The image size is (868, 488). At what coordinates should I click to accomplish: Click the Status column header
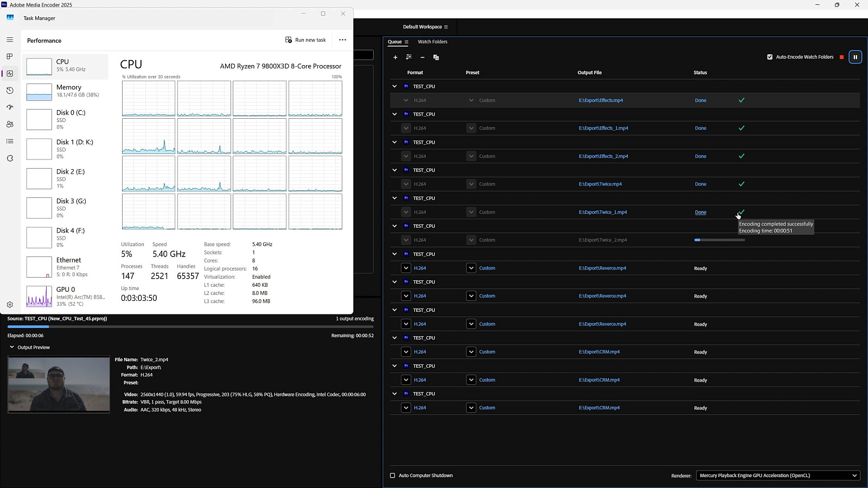(700, 73)
